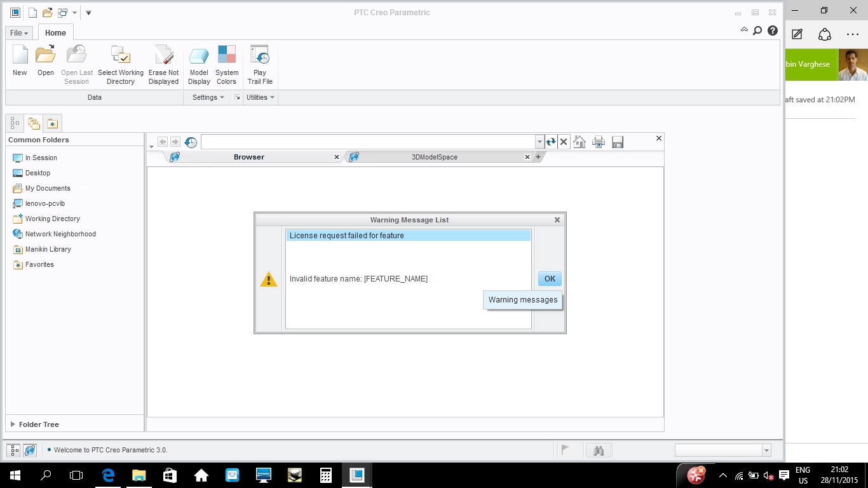The width and height of the screenshot is (868, 488).
Task: Click the browser print icon
Action: coord(599,142)
